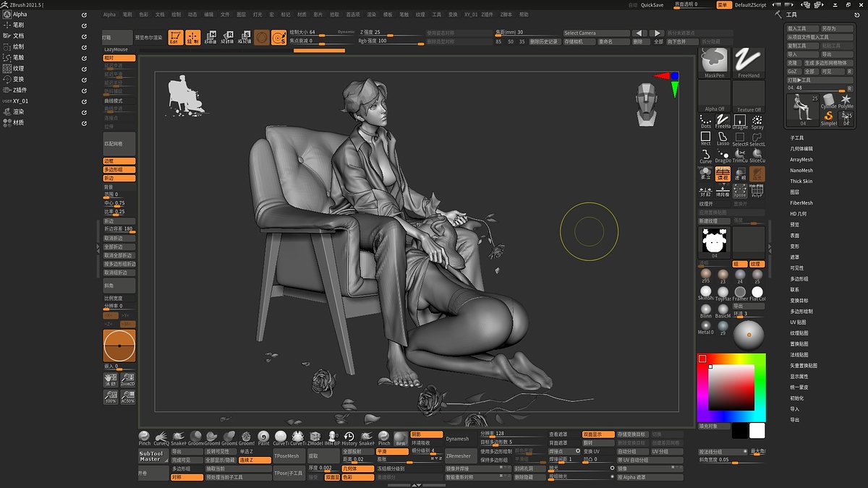
Task: Select the SliceCurve brush icon
Action: pyautogui.click(x=757, y=155)
